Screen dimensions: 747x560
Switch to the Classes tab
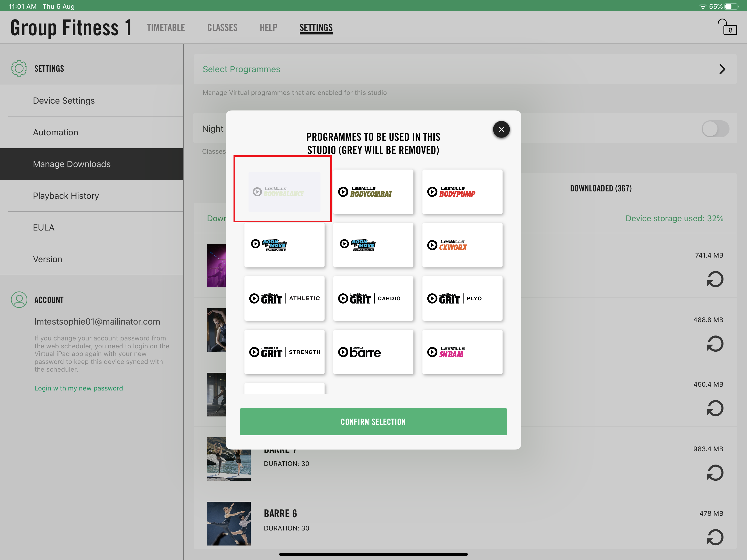222,28
